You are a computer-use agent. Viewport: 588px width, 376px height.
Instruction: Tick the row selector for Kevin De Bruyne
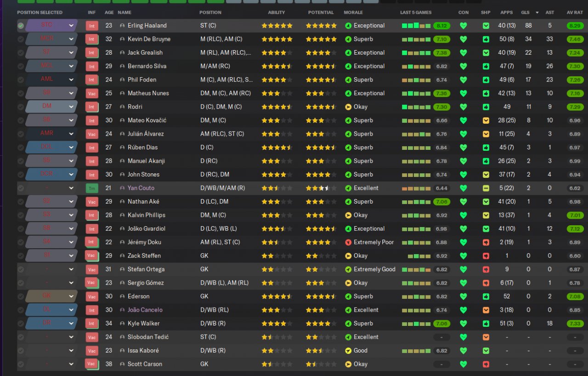coord(21,39)
